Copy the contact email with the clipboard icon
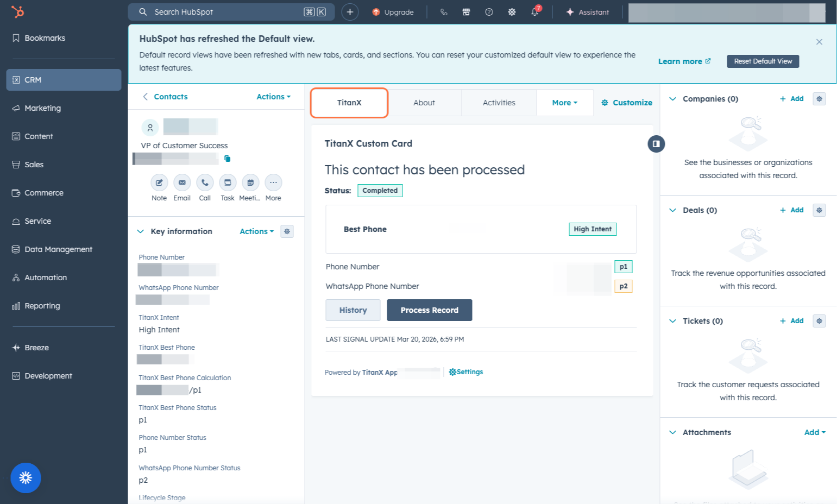Image resolution: width=837 pixels, height=504 pixels. click(227, 158)
